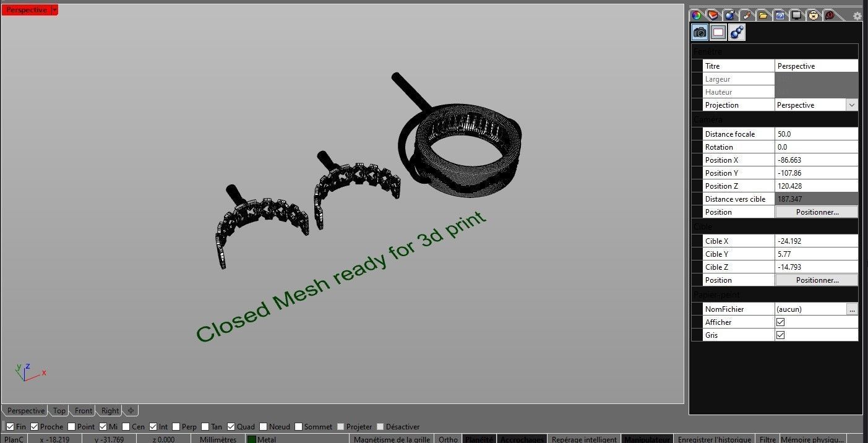Toggle Planéité in status bar
Viewport: 868px width, 443px height.
click(x=479, y=439)
